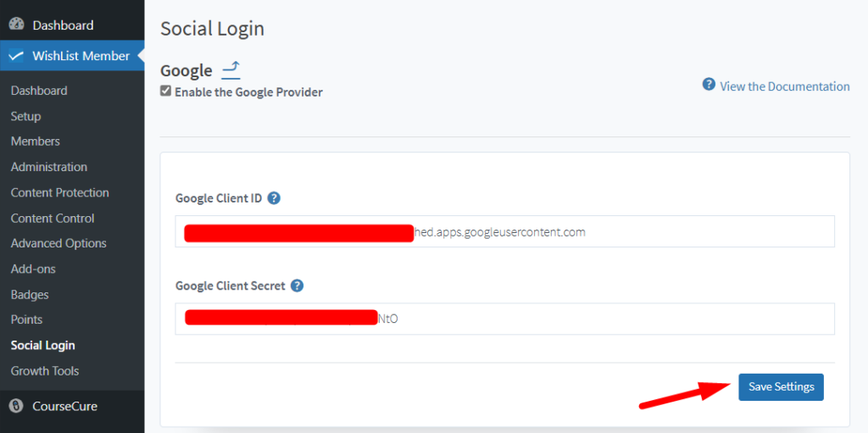Open Badges in the sidebar
Image resolution: width=868 pixels, height=433 pixels.
(30, 294)
